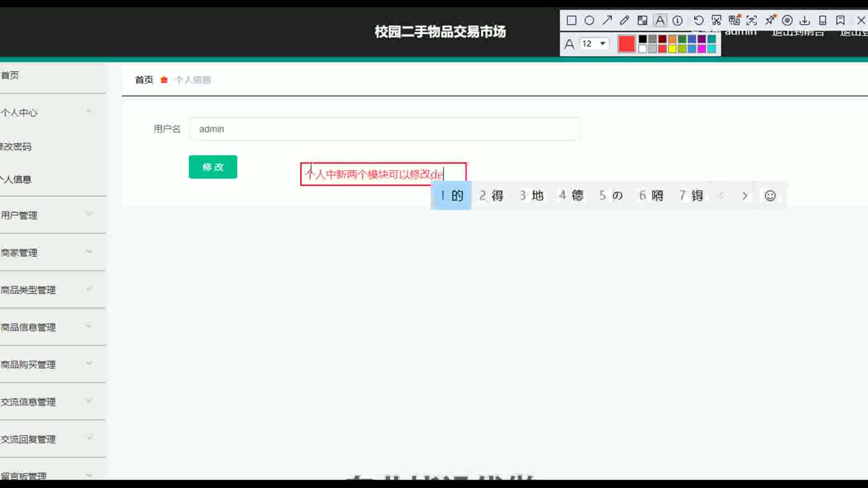This screenshot has height=488, width=868.
Task: Pick the lime green color swatch
Action: point(682,49)
